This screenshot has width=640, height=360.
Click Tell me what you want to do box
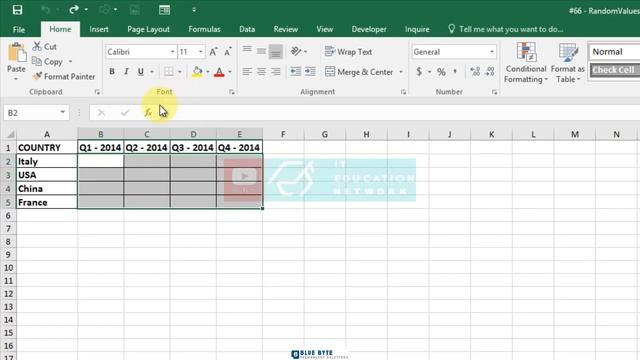(x=506, y=29)
